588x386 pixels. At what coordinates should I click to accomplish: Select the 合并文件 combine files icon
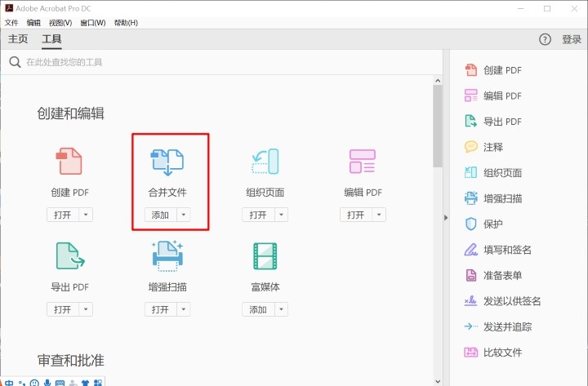tap(167, 162)
